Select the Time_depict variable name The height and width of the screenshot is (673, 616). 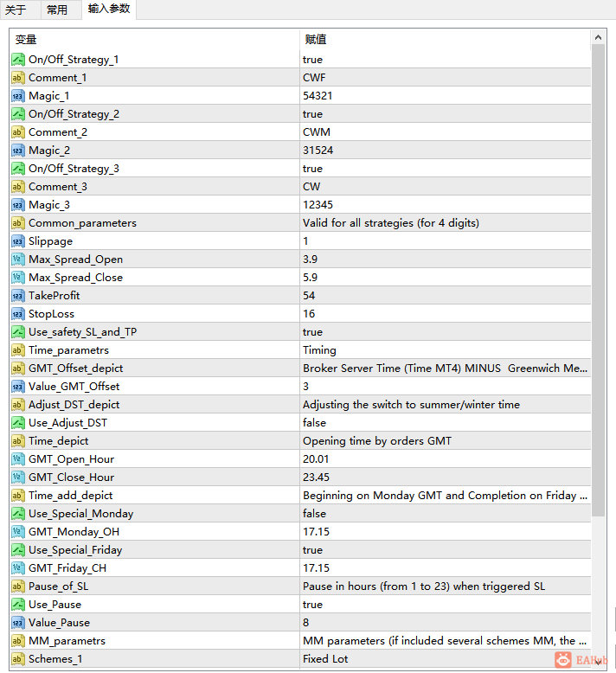[58, 441]
